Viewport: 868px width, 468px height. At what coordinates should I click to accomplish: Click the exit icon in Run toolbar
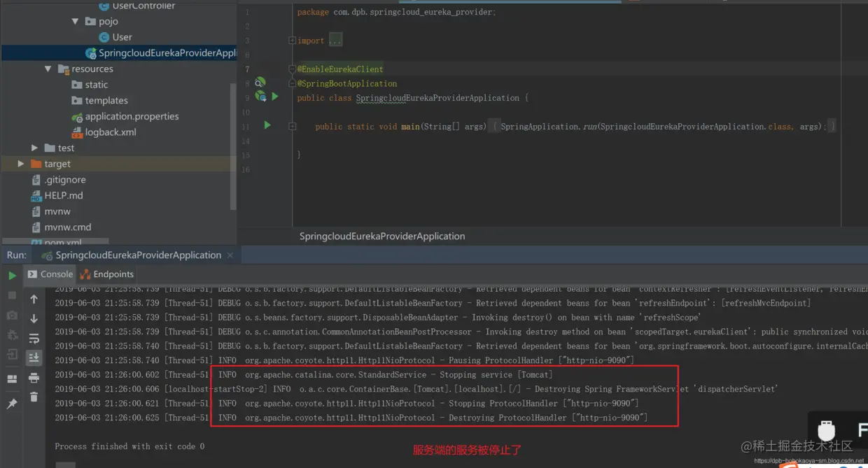pos(12,355)
